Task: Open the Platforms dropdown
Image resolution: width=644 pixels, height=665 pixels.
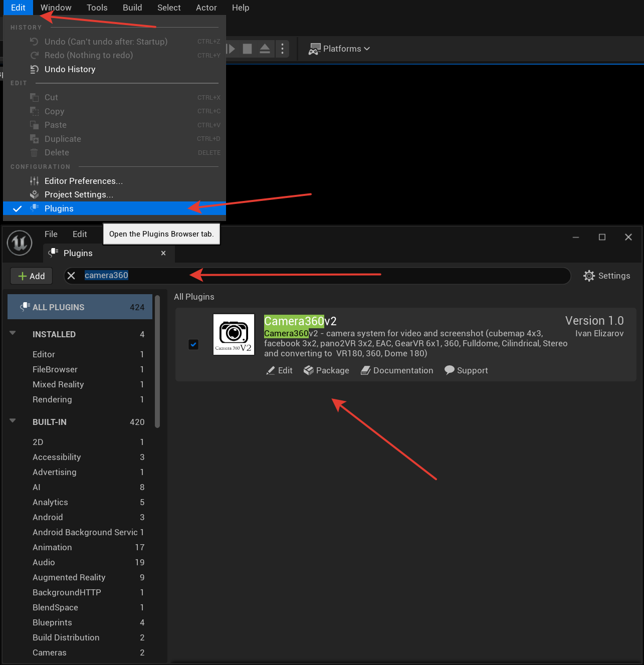Action: pyautogui.click(x=339, y=49)
